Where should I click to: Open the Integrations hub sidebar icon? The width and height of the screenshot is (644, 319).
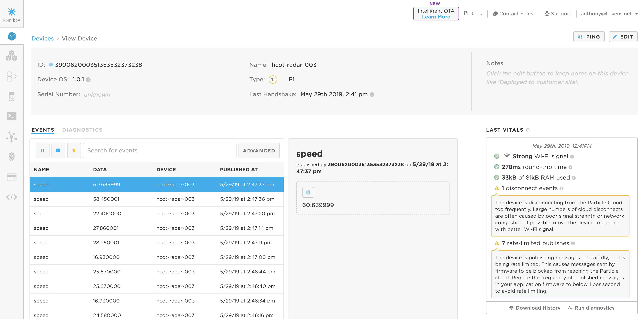pos(12,137)
